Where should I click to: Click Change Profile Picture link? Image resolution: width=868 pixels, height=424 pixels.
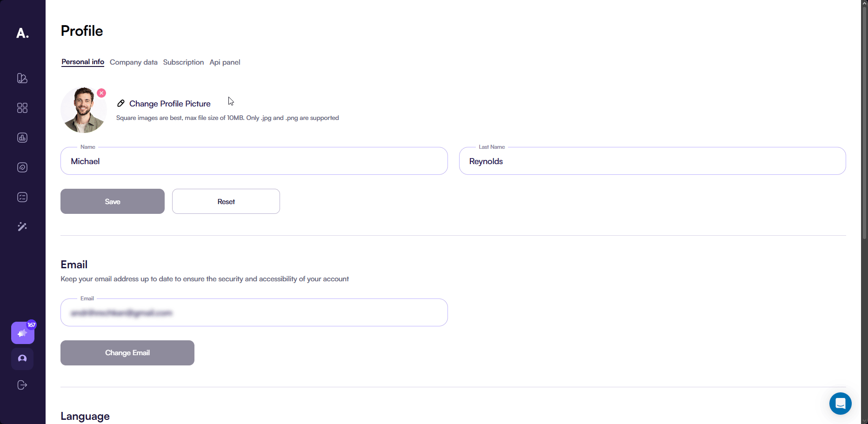170,104
